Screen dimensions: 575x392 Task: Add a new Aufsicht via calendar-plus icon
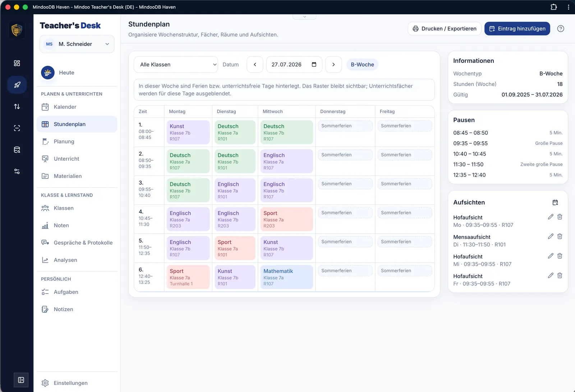point(555,203)
